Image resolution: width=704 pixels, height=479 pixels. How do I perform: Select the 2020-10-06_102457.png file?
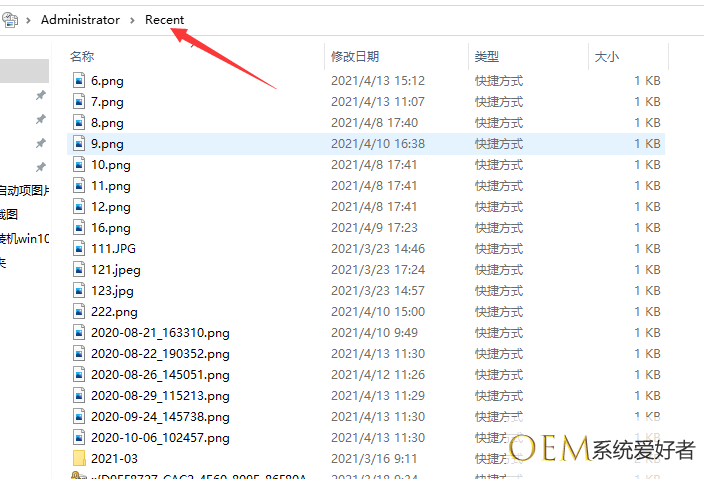(x=160, y=438)
